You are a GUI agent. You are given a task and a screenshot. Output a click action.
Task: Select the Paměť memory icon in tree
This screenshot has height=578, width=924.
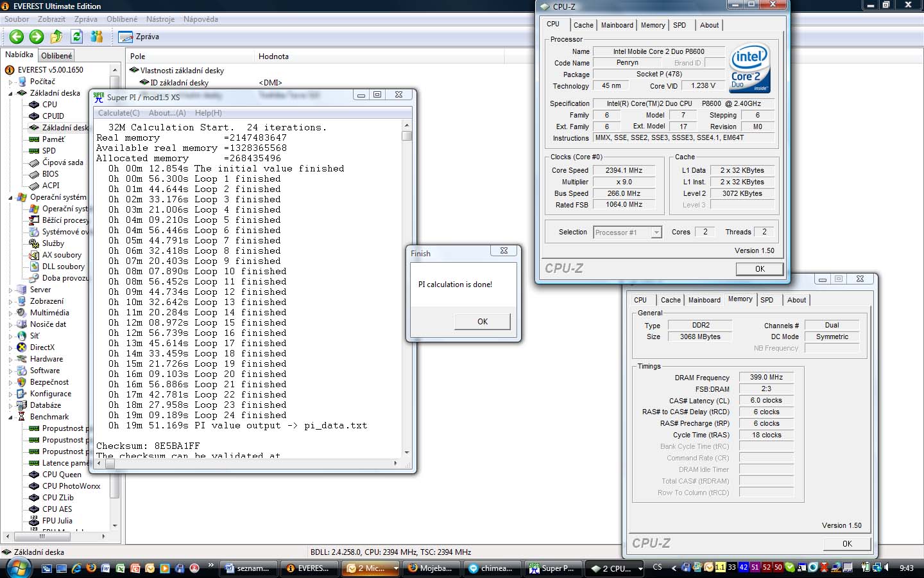(x=35, y=139)
